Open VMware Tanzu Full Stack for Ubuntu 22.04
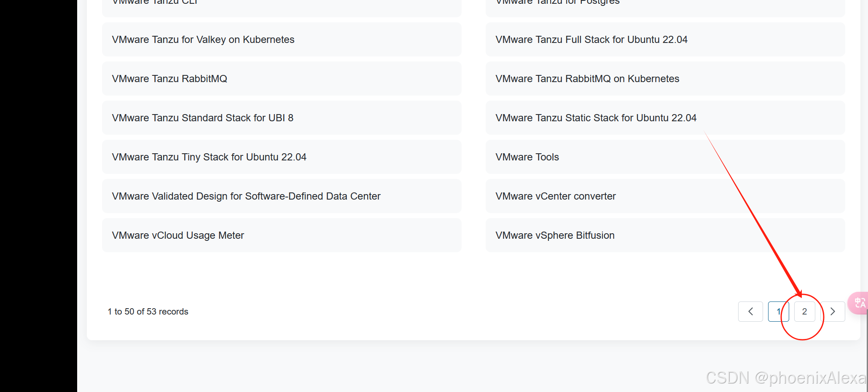Screen dimensions: 868x392 click(x=665, y=40)
